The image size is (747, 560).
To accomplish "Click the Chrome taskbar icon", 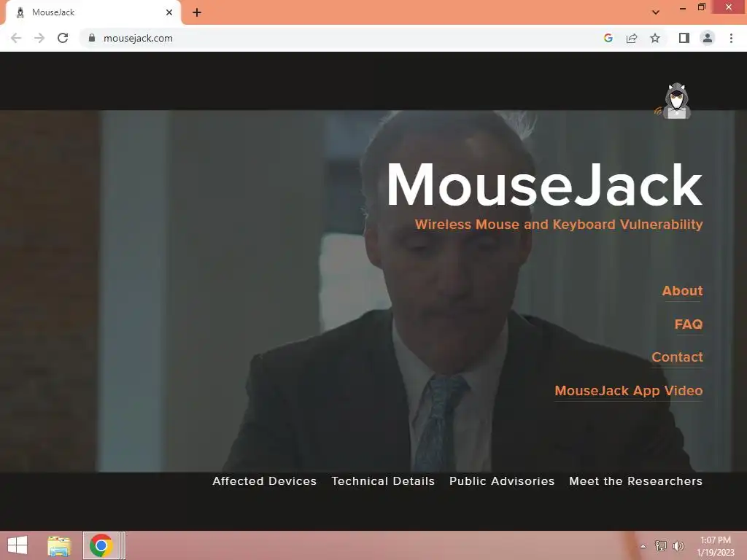I will tap(101, 545).
